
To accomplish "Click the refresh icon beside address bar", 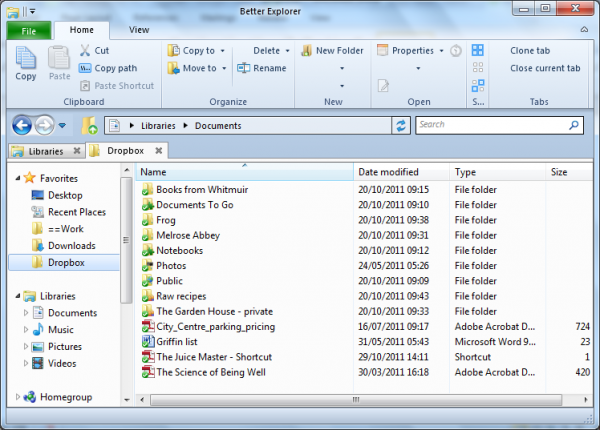I will coord(401,125).
